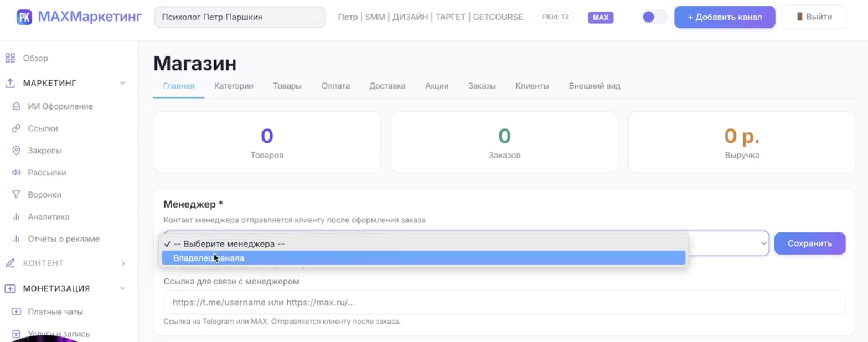Viewport: 868px width, 342px height.
Task: Click the PKid: 13 badge
Action: 555,17
